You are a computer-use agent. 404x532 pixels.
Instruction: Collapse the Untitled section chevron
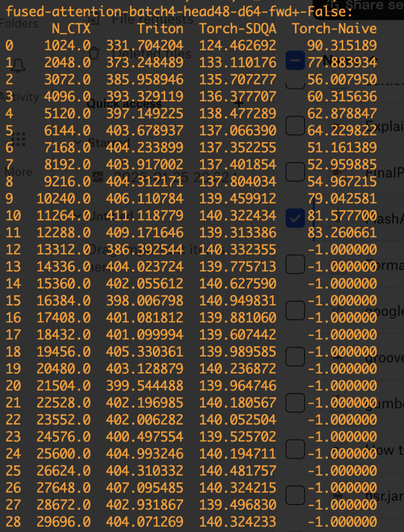point(78,216)
